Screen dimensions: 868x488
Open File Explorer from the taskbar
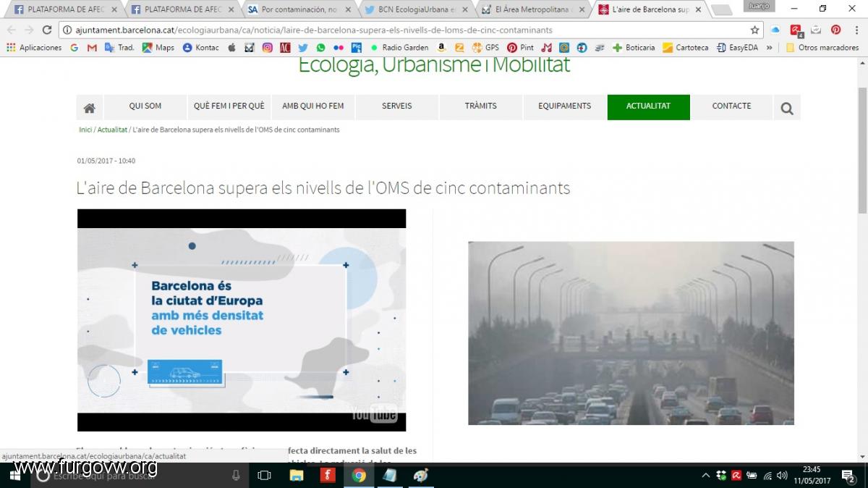(x=296, y=476)
